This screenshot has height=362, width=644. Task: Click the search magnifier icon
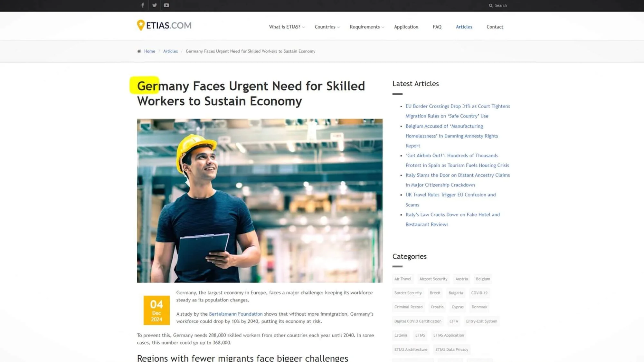click(x=491, y=5)
